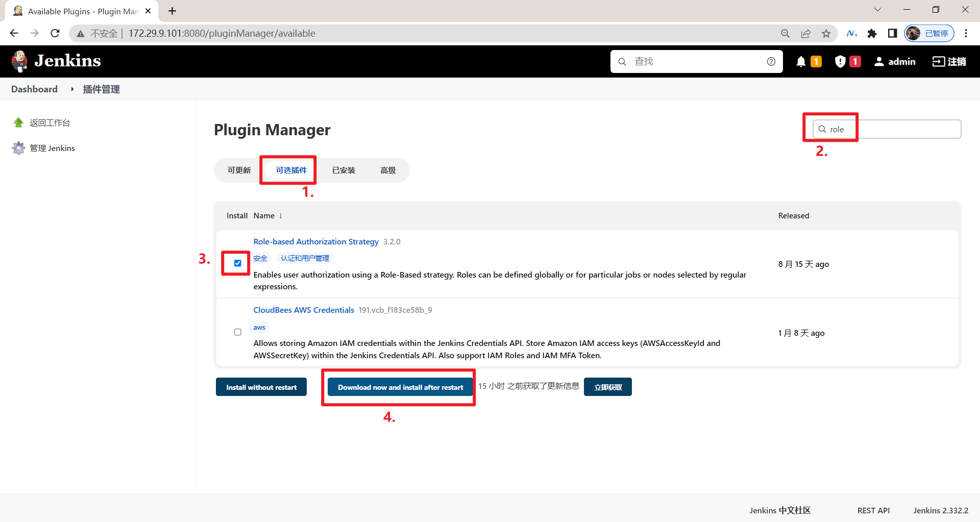This screenshot has height=522, width=980.
Task: Click the 立即获取 button
Action: tap(608, 387)
